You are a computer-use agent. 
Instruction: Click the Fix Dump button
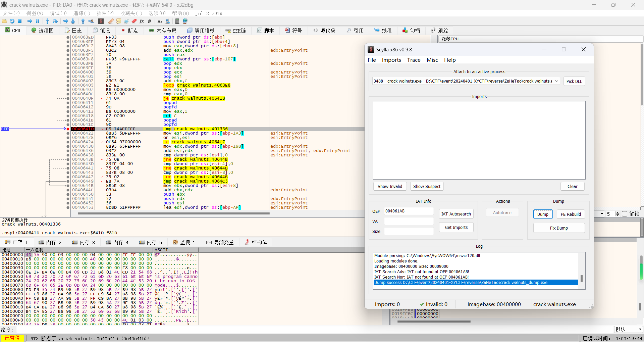coord(558,228)
